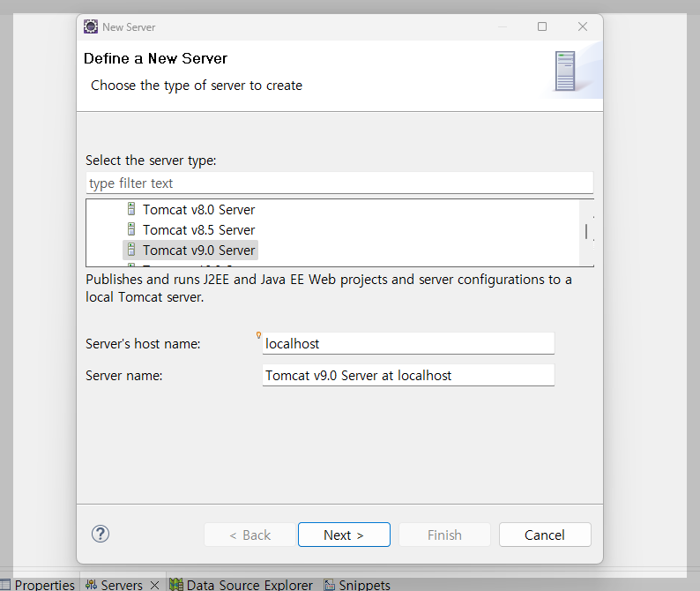Close the New Server dialog window

tap(583, 26)
